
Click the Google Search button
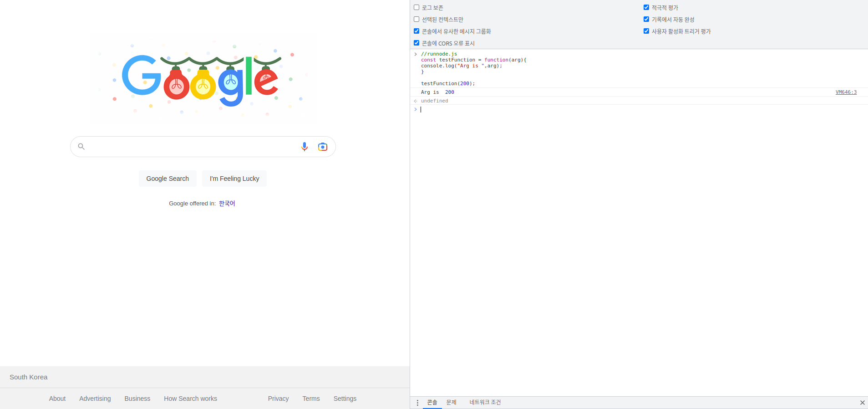click(x=168, y=179)
